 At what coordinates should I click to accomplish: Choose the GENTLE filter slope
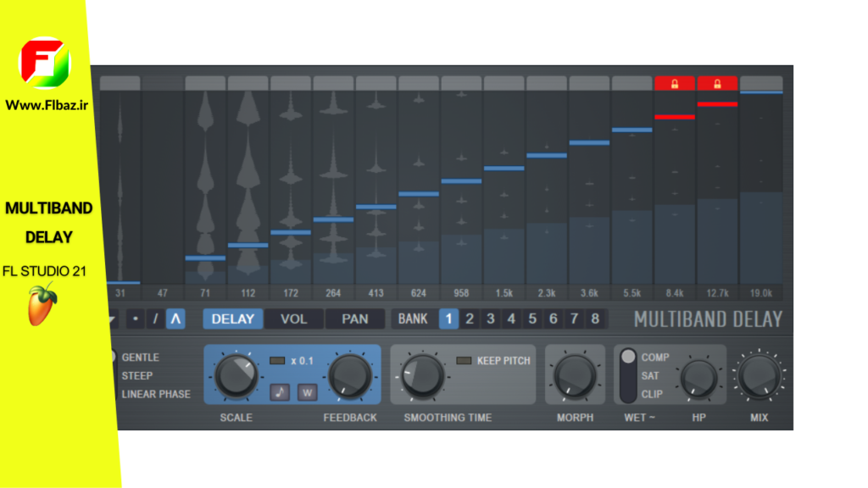point(140,358)
